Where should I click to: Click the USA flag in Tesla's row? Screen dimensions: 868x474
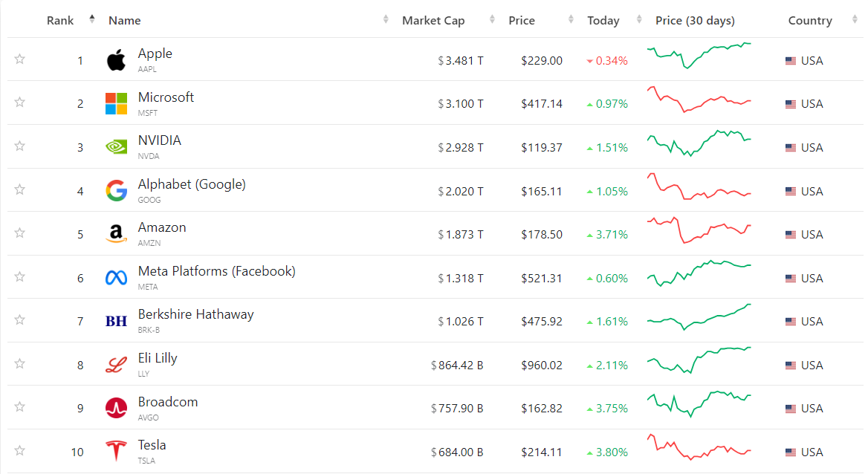(x=791, y=452)
